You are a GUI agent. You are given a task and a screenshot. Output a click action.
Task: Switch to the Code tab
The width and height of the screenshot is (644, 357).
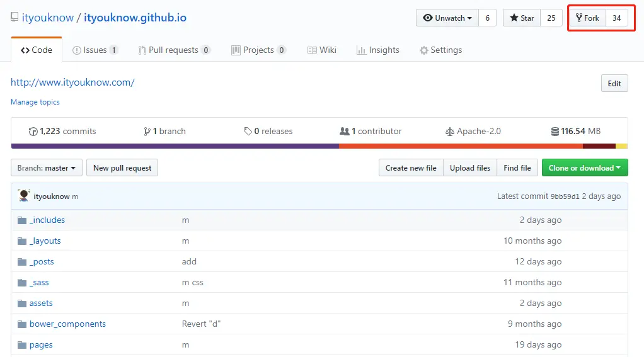37,50
